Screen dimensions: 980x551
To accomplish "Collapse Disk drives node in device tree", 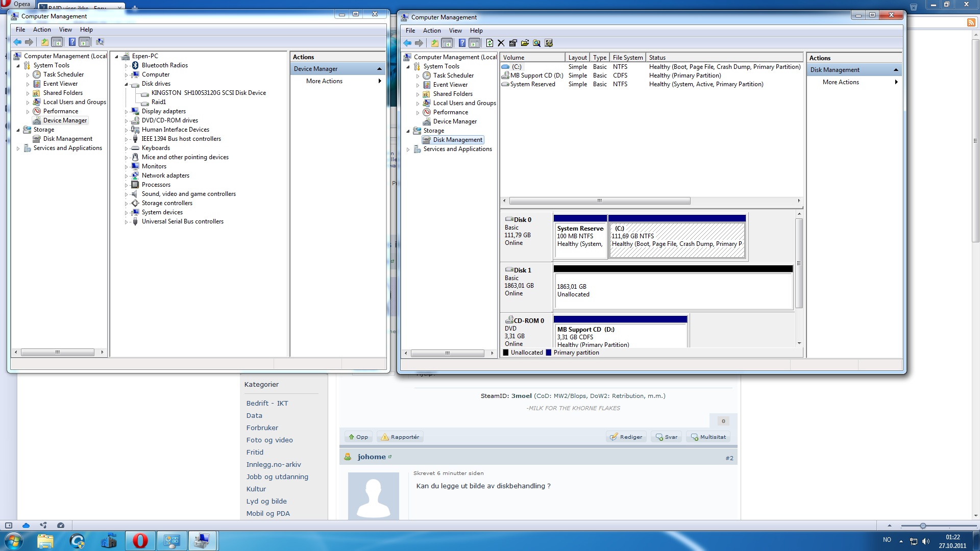I will pos(126,84).
